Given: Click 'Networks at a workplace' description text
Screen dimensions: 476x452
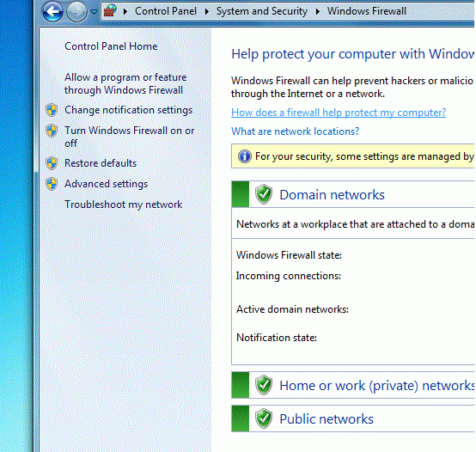Looking at the screenshot, I should tap(355, 224).
